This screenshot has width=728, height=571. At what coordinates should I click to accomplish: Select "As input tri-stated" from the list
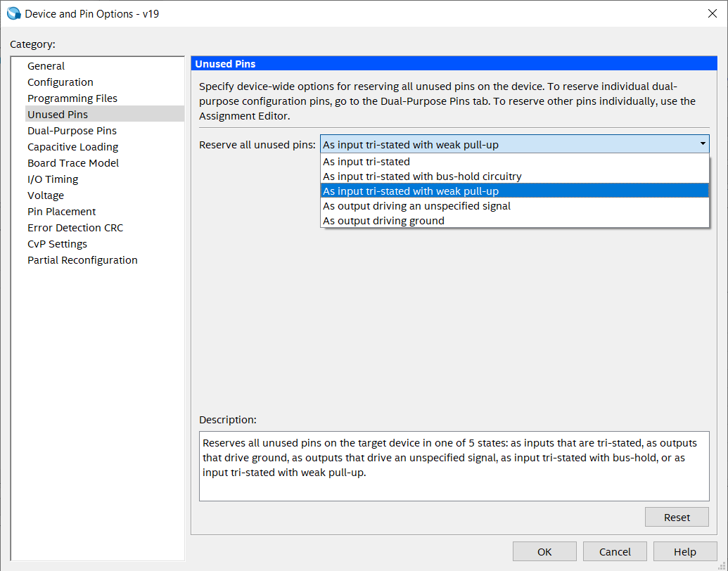tap(365, 162)
